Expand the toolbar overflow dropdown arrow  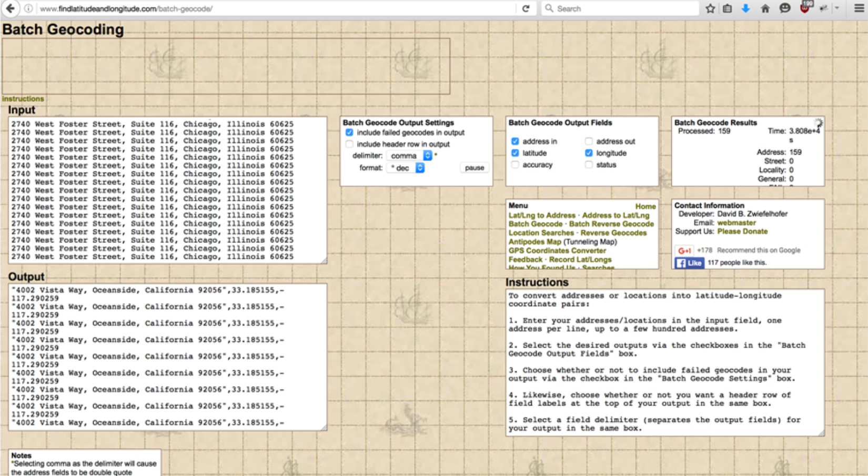tap(837, 8)
